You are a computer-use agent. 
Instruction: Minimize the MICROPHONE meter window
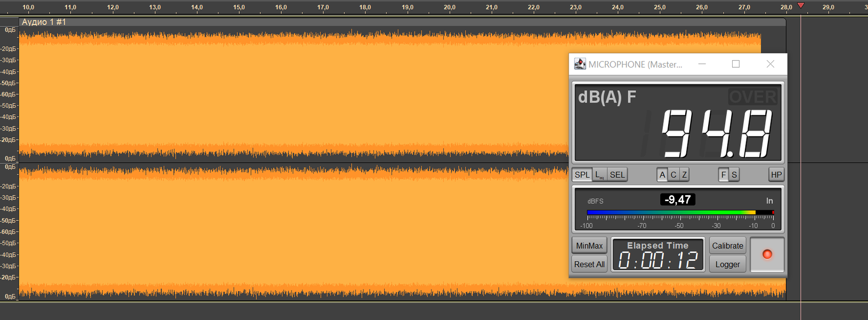(702, 64)
